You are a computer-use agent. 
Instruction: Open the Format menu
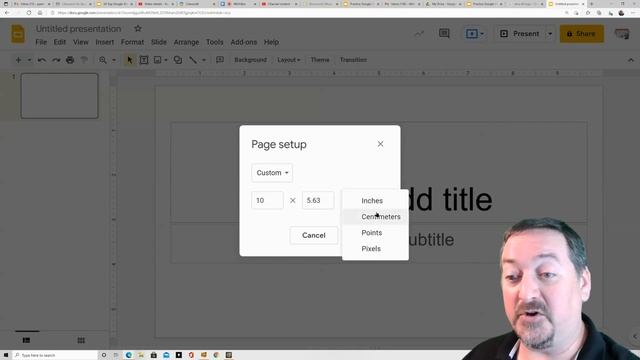click(x=132, y=42)
